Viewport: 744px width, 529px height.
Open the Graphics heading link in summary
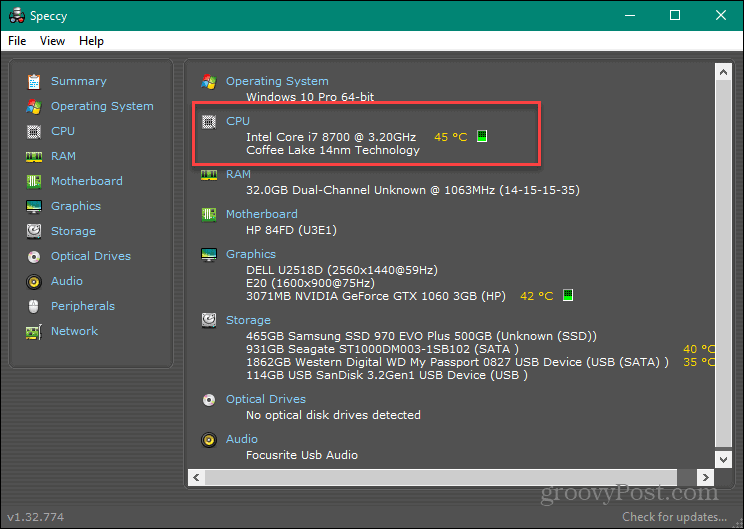tap(251, 254)
